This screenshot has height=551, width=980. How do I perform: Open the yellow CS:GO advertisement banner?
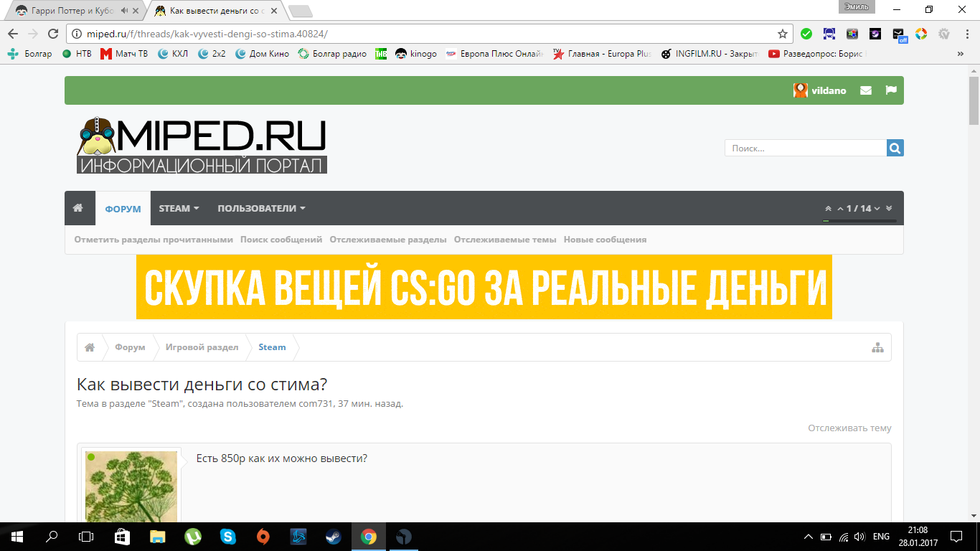pos(484,287)
